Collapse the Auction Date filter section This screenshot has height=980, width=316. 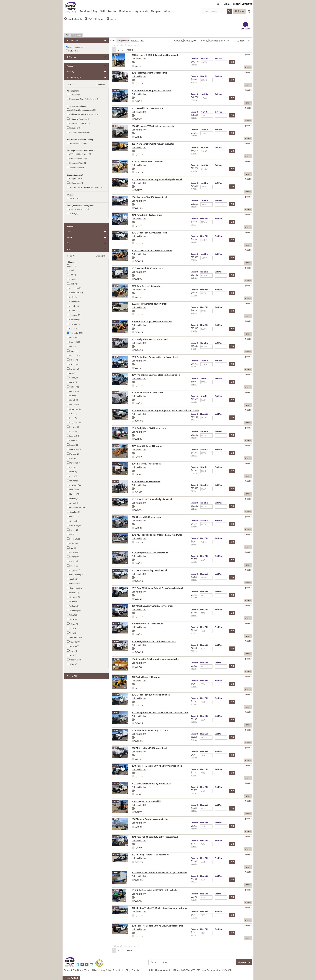pos(86,40)
